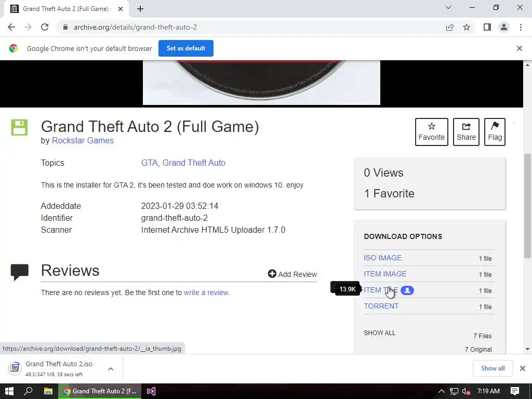View site information via lock icon
The image size is (532, 399).
pyautogui.click(x=65, y=27)
